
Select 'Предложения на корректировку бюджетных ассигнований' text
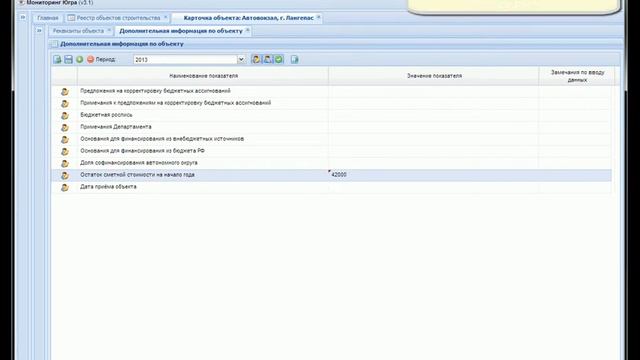(x=155, y=91)
